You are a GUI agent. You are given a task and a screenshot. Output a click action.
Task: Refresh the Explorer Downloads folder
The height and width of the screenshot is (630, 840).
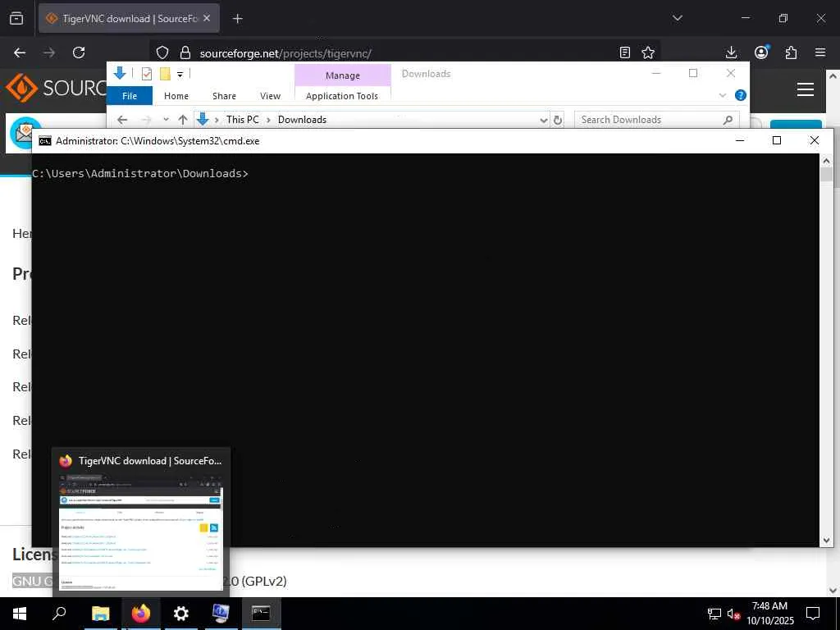coord(558,120)
